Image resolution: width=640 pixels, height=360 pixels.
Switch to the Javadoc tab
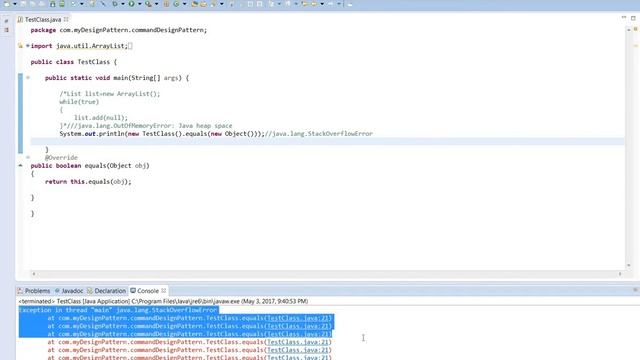click(x=69, y=291)
